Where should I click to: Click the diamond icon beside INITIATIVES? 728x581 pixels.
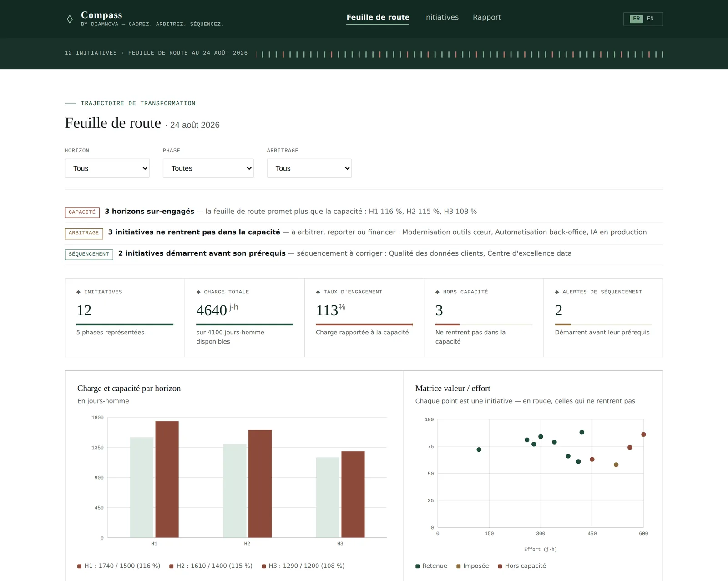[x=78, y=292]
